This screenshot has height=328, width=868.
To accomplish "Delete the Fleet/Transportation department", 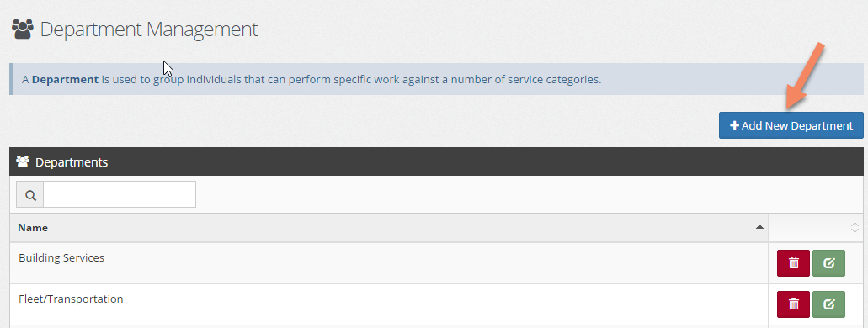I will coord(793,304).
